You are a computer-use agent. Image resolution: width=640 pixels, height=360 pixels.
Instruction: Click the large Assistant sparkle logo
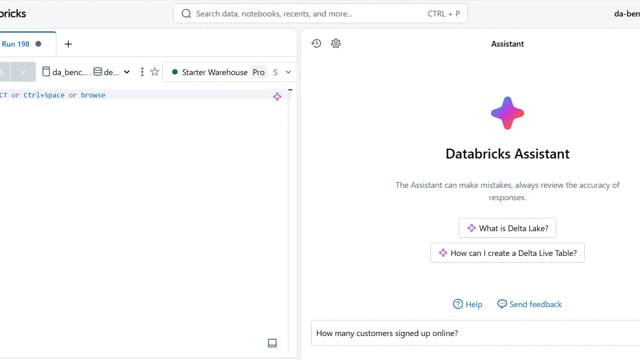point(507,113)
